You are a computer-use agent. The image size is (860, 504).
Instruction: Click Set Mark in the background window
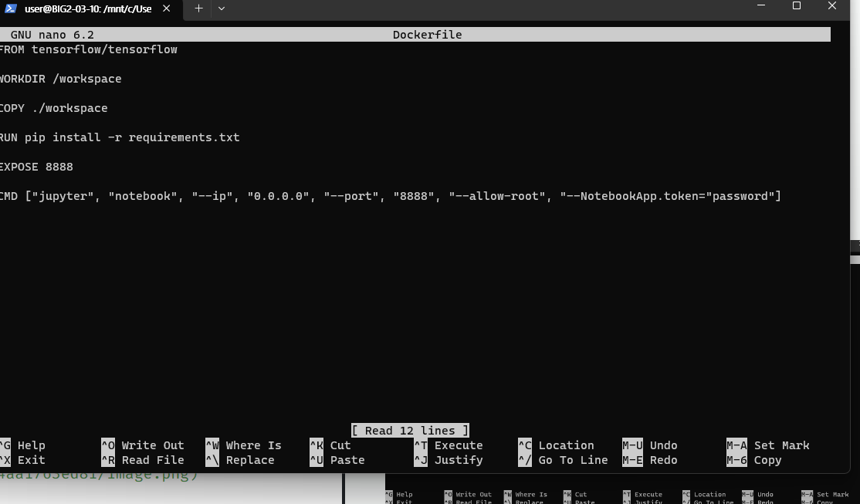pos(825,494)
